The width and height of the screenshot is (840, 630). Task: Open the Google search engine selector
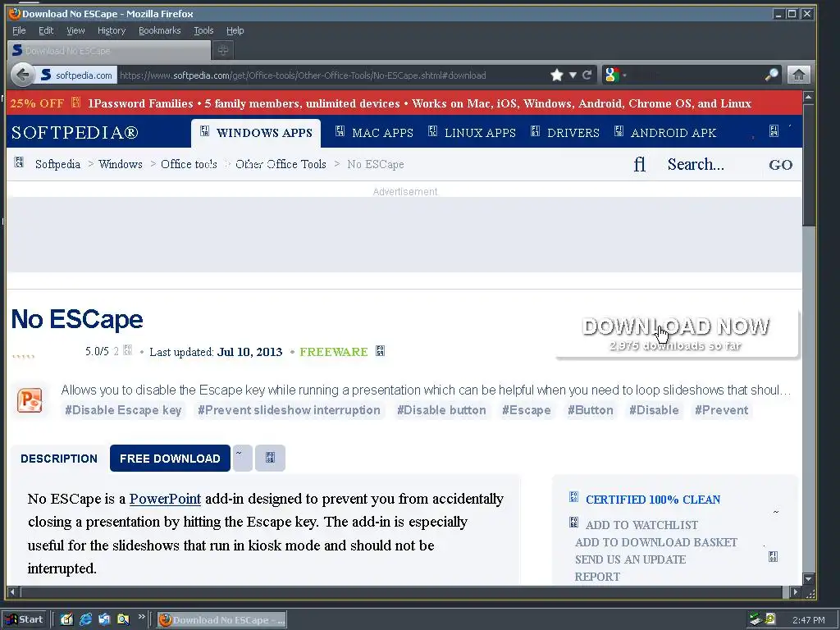click(x=614, y=75)
